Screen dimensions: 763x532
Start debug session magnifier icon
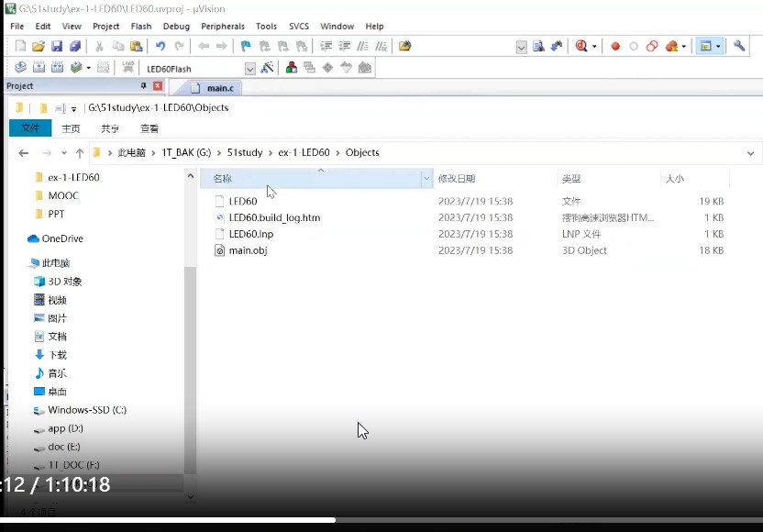click(x=581, y=46)
